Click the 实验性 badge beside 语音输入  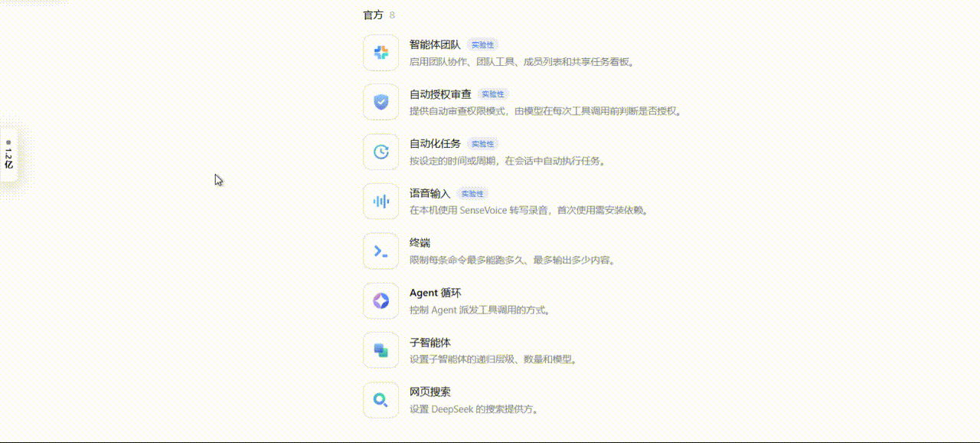(x=472, y=194)
